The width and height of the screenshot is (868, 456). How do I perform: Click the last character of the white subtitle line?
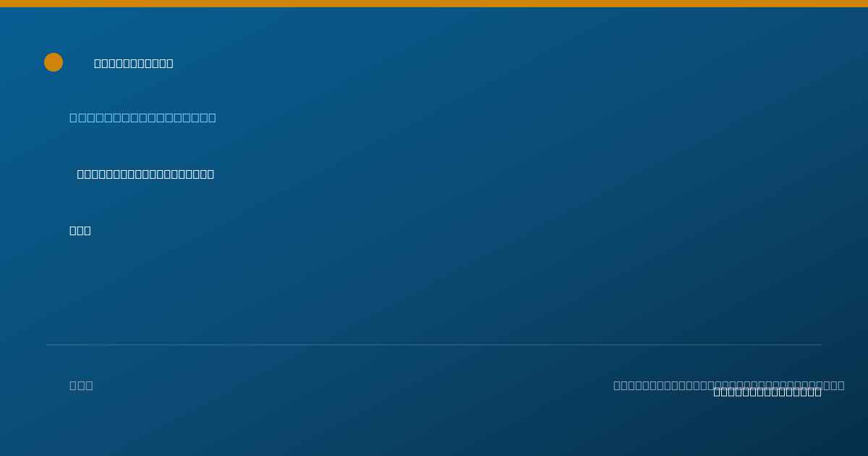[210, 174]
